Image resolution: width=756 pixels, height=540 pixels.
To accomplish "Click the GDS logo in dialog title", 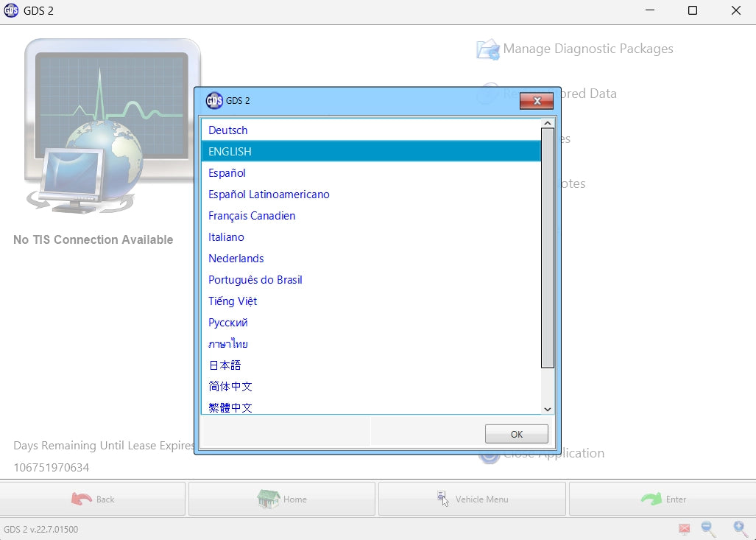I will tap(214, 101).
